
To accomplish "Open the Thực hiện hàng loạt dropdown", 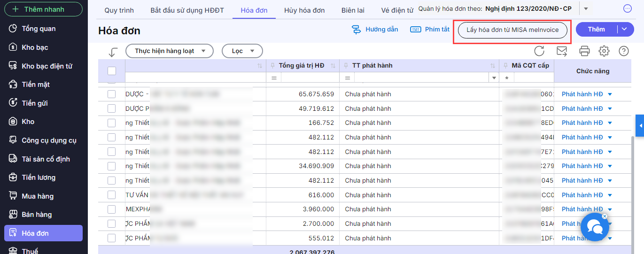I will (169, 51).
